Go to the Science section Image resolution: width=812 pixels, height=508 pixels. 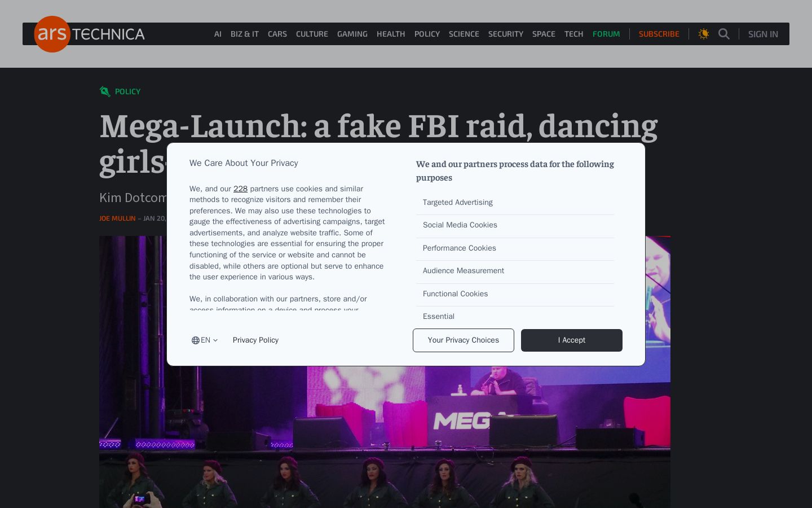click(464, 34)
